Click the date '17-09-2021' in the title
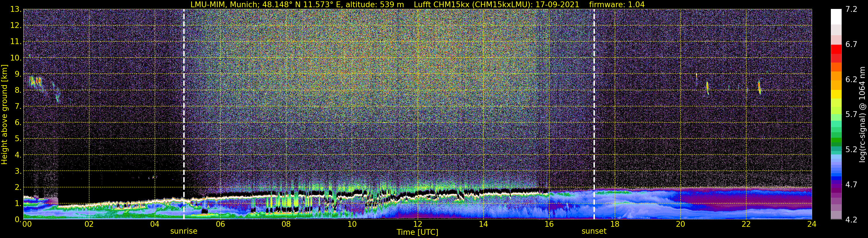868x238 pixels. (557, 4)
